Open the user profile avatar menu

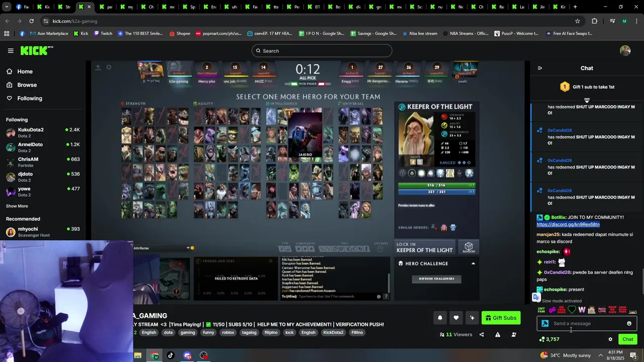click(x=625, y=51)
